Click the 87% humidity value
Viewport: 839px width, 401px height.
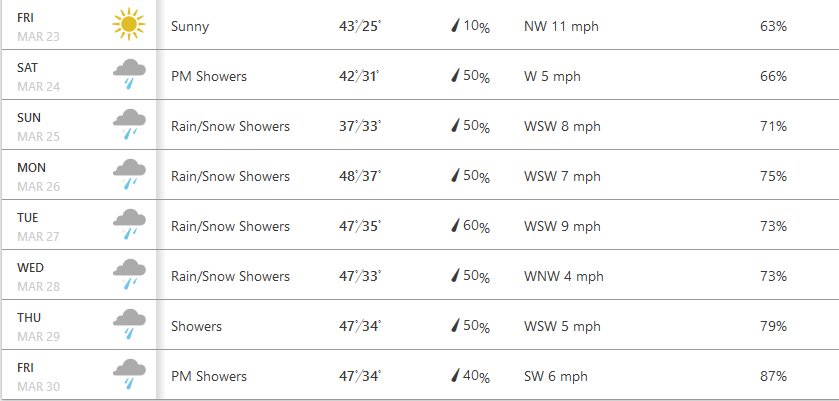[773, 376]
